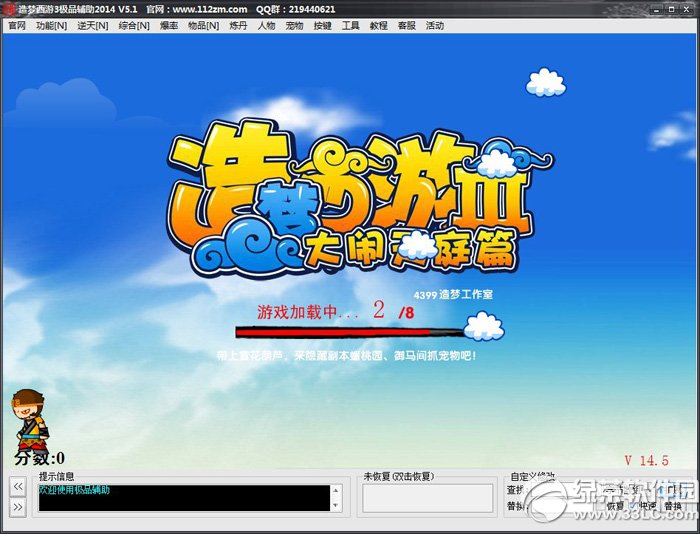
Task: Open the 物品[N] menu
Action: (203, 26)
